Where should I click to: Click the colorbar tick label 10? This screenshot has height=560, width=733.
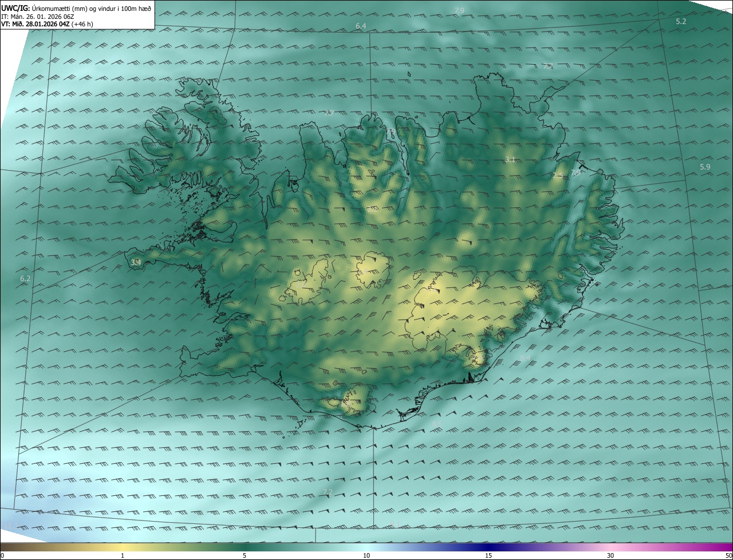[x=366, y=555]
